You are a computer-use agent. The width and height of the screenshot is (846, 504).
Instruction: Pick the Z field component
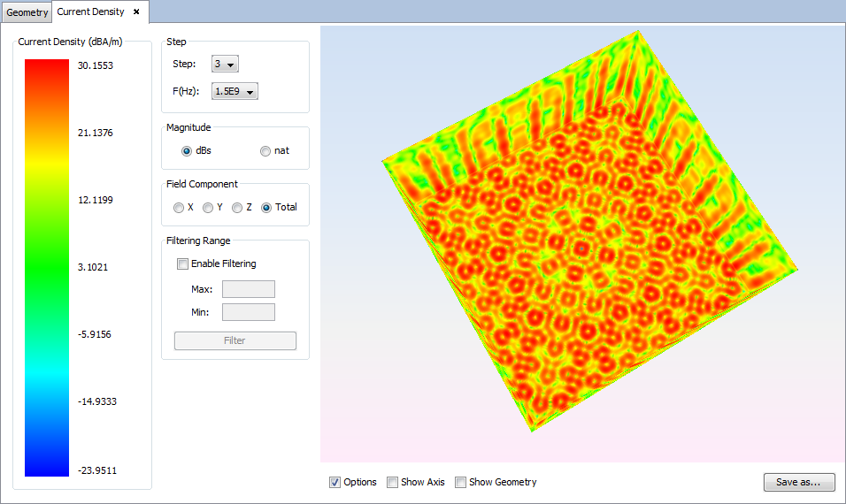click(237, 208)
